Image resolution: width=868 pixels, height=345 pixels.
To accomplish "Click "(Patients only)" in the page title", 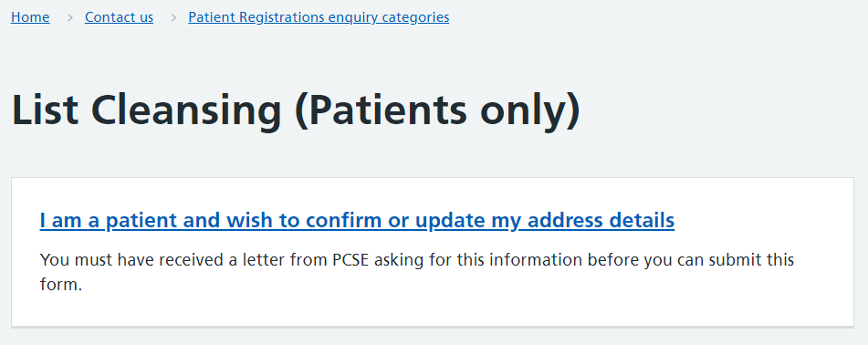I will [x=438, y=110].
